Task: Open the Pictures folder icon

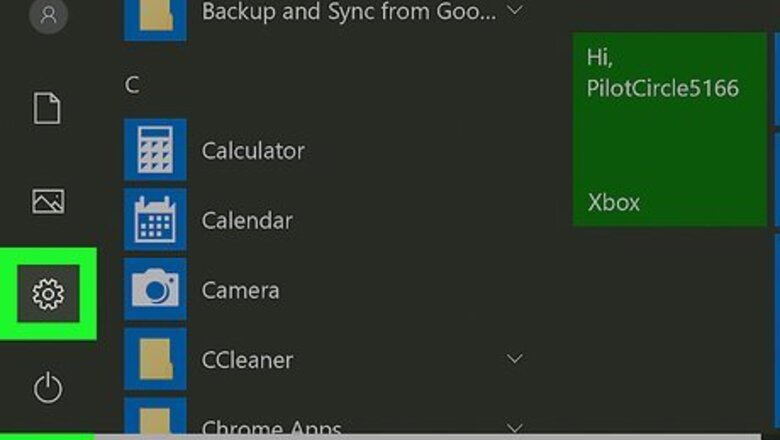Action: coord(48,201)
